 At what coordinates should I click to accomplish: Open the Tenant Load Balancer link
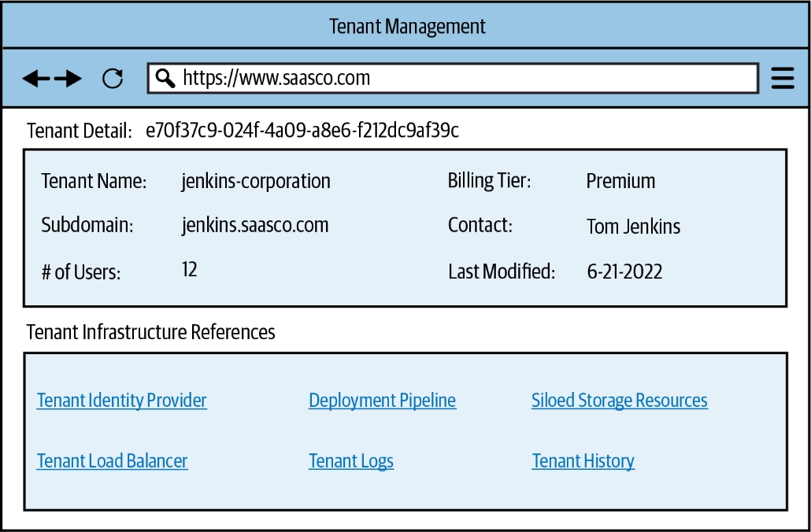(113, 461)
